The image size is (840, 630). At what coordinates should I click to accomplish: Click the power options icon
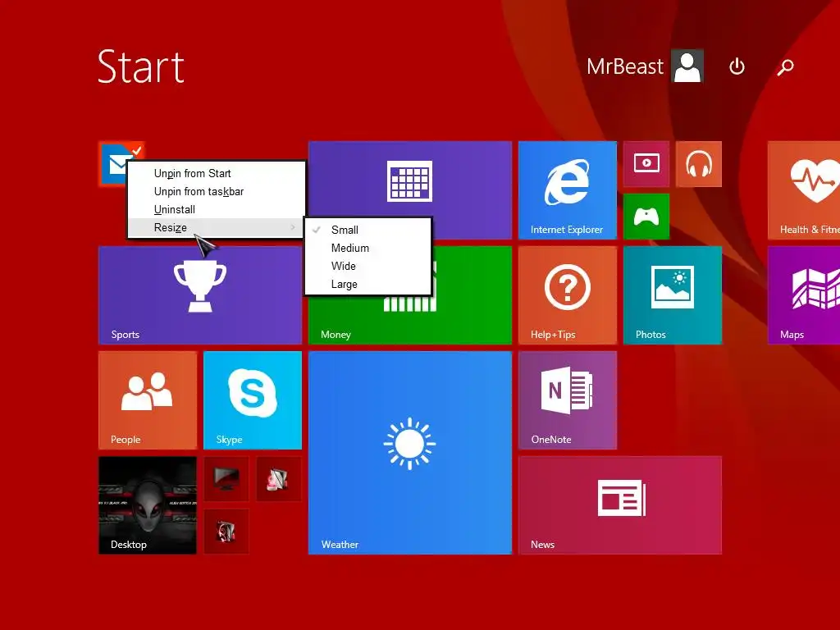pyautogui.click(x=737, y=66)
